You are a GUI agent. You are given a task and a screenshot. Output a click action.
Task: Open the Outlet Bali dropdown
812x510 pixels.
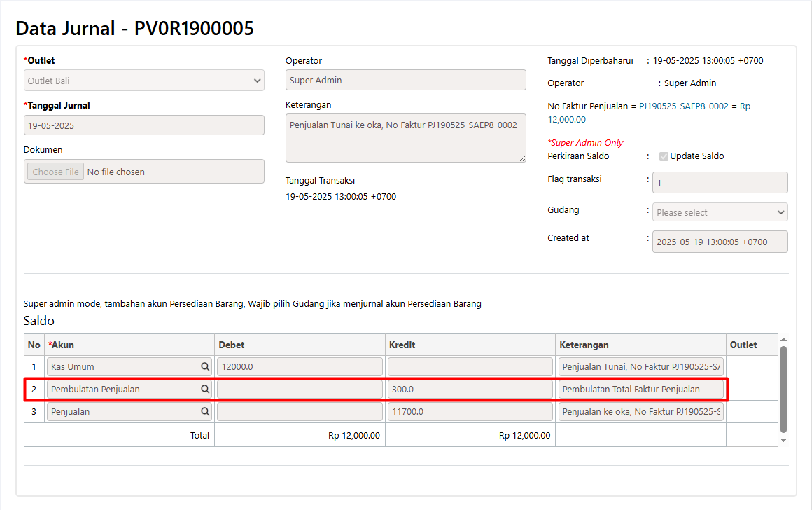pos(144,81)
